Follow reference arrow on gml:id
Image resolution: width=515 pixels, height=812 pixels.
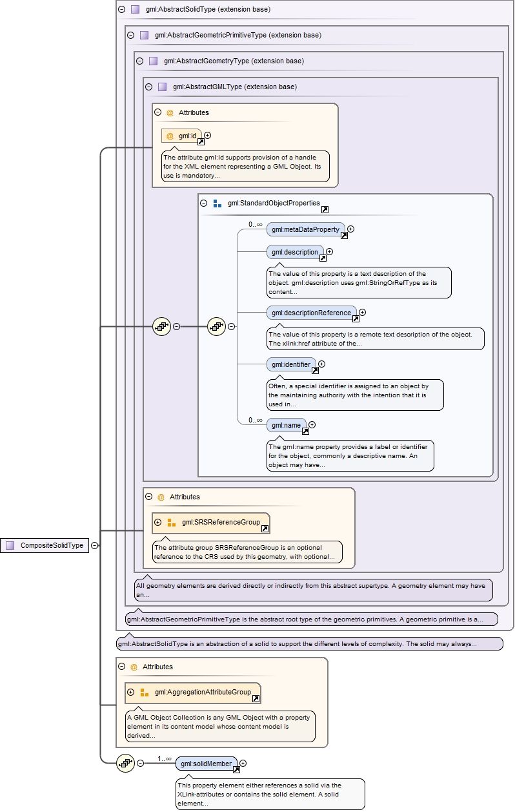[x=201, y=141]
